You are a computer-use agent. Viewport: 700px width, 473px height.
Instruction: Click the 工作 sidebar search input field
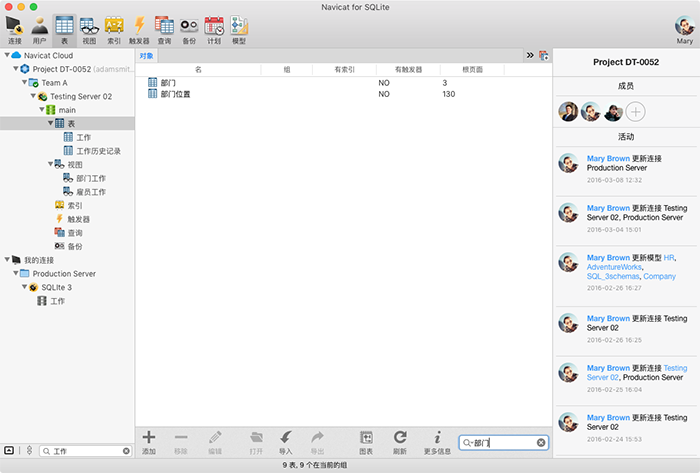[x=85, y=451]
